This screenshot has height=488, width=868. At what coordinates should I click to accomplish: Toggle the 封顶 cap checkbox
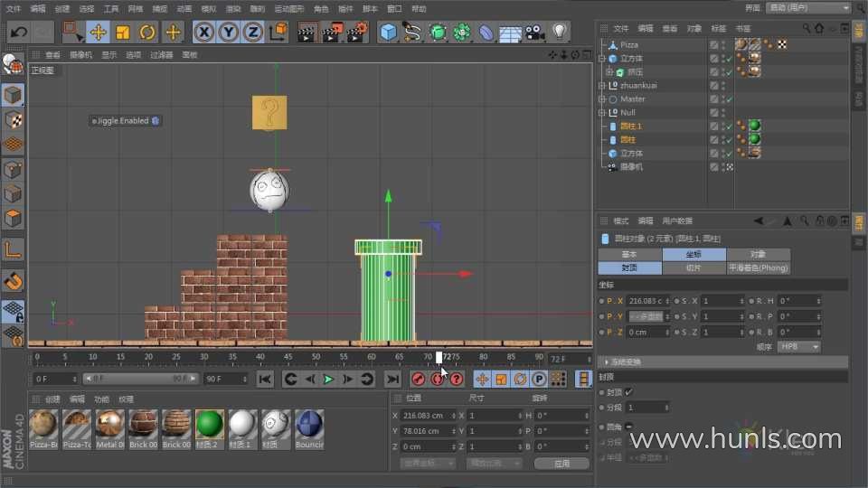628,392
